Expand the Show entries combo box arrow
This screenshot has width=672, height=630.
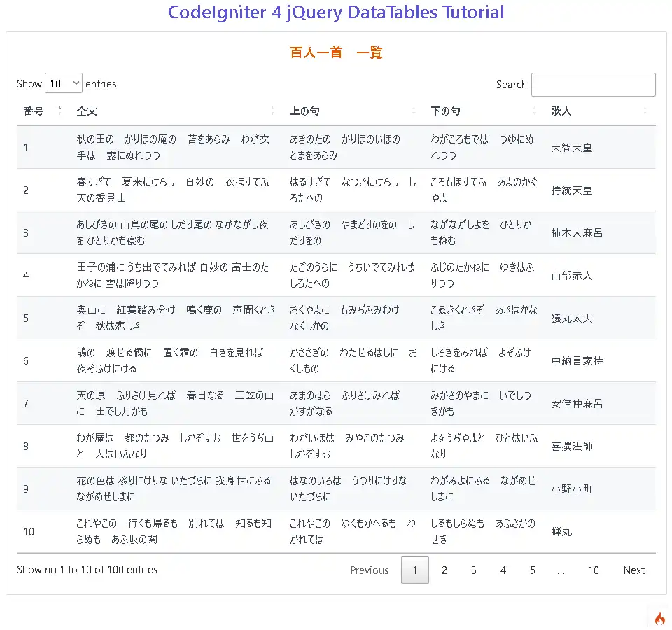coord(75,83)
